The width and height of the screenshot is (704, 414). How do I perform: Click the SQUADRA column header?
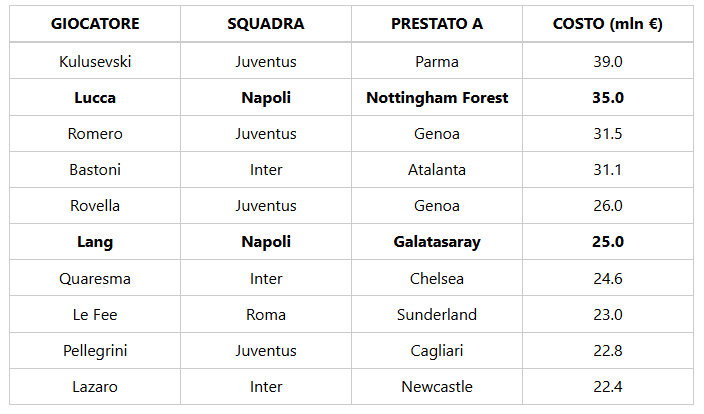click(266, 24)
